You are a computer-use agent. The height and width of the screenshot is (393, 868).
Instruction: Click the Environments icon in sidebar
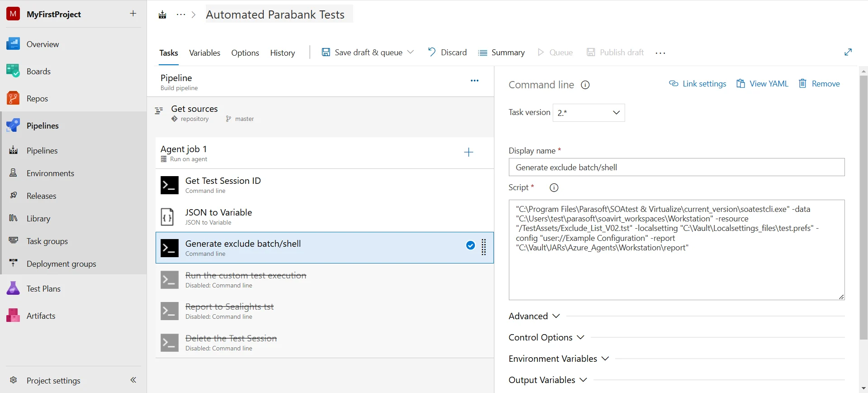tap(14, 173)
